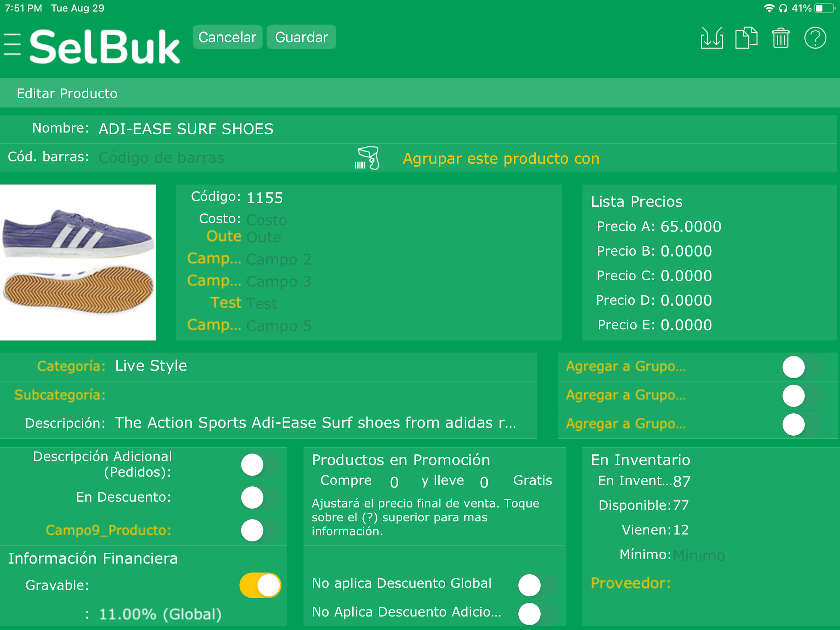This screenshot has width=840, height=630.
Task: Tap the barcode scanner icon
Action: (367, 158)
